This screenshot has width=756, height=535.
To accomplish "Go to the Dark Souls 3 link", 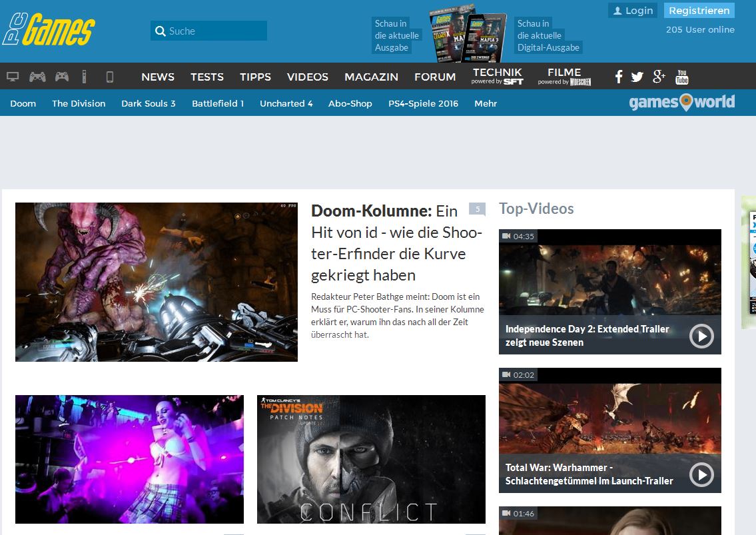I will (149, 103).
